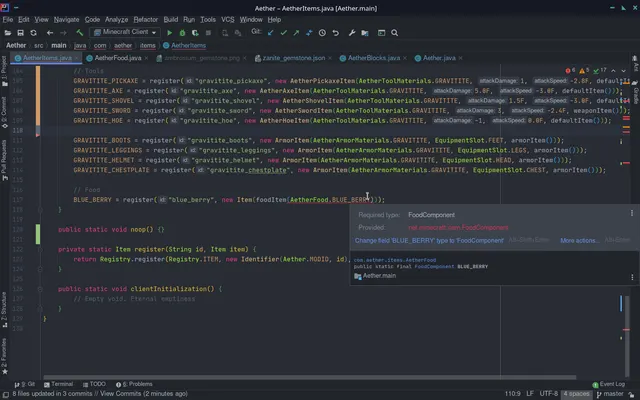Open the Minecraft Client run configuration dropdown
640x400 pixels.
coord(125,32)
